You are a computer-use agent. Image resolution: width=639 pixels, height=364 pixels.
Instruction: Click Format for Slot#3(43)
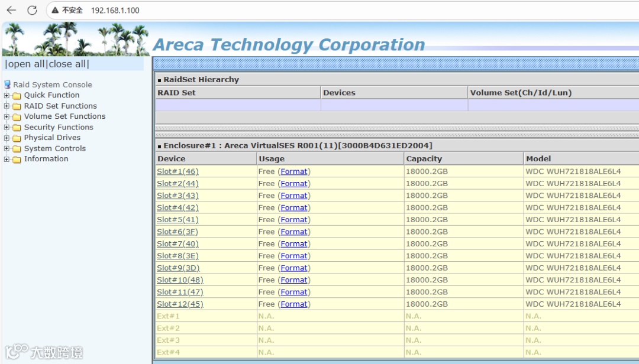[x=294, y=196]
